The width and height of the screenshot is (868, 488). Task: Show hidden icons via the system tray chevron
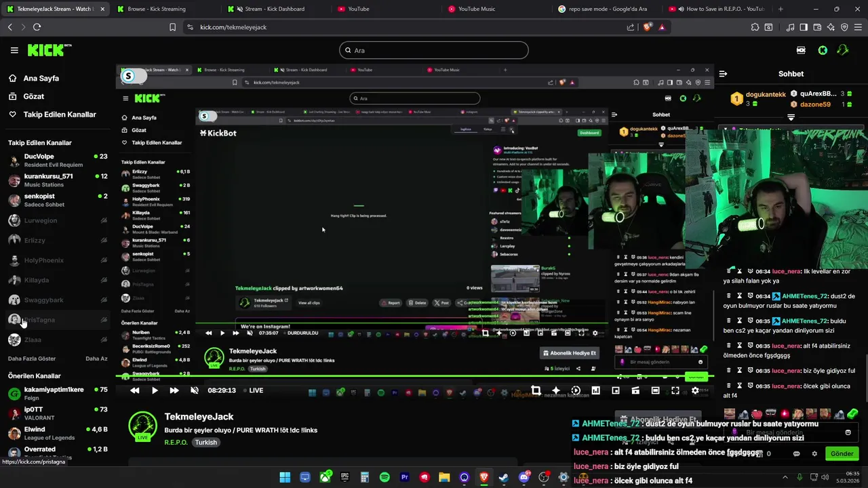(785, 477)
